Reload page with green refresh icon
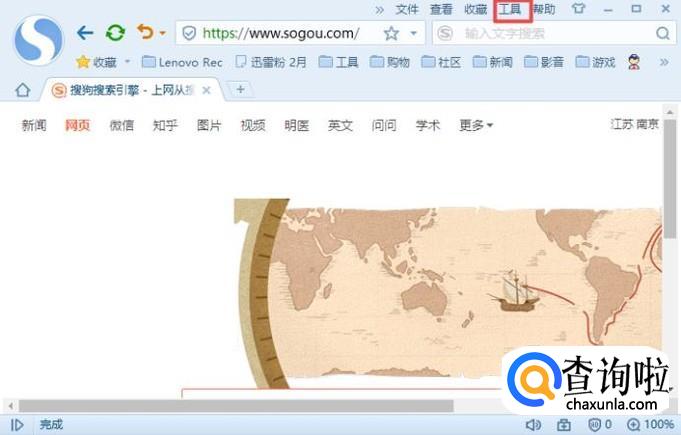The width and height of the screenshot is (681, 435). point(116,33)
